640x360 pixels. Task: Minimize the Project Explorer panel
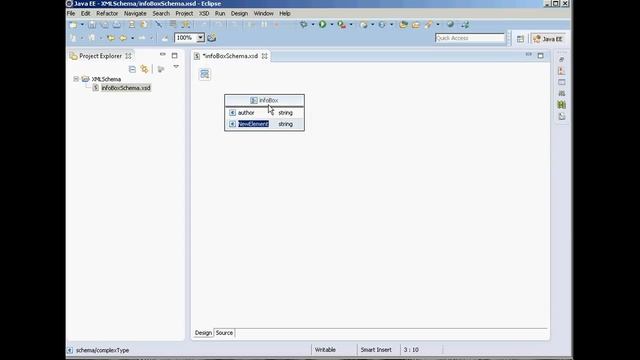163,55
